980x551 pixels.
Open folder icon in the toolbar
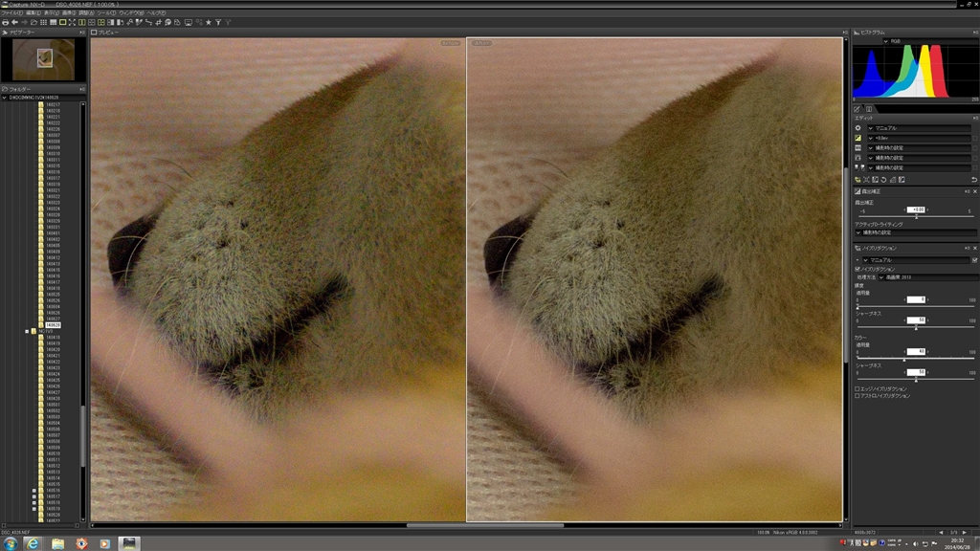(x=33, y=23)
